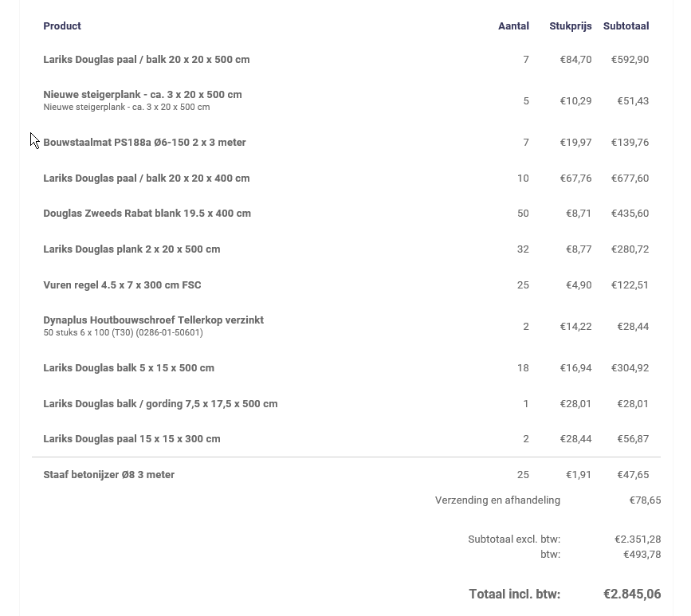The width and height of the screenshot is (691, 616).
Task: Click the Verzending en afhandeling label
Action: click(497, 500)
